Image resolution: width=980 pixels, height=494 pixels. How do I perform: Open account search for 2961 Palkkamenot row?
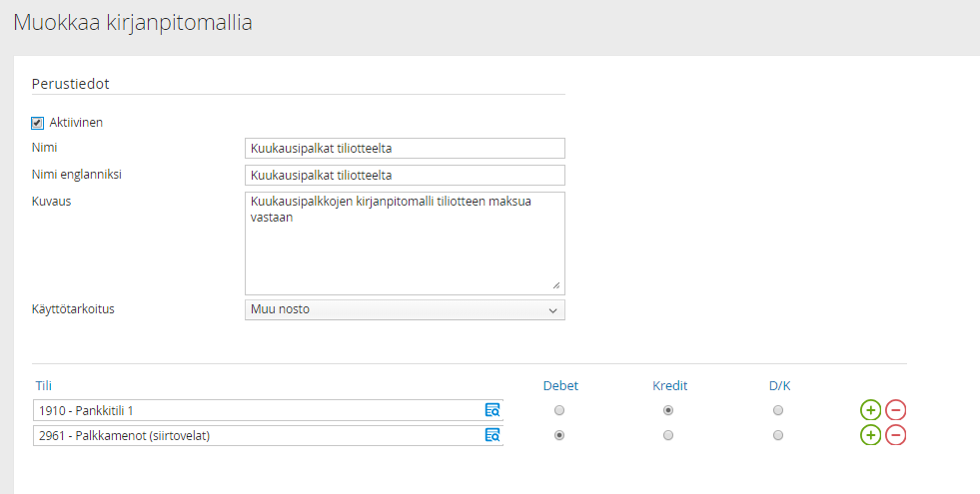pyautogui.click(x=491, y=435)
